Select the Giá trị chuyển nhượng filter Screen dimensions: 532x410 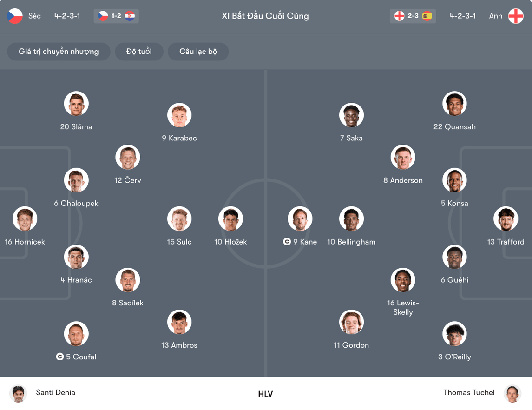click(x=59, y=52)
